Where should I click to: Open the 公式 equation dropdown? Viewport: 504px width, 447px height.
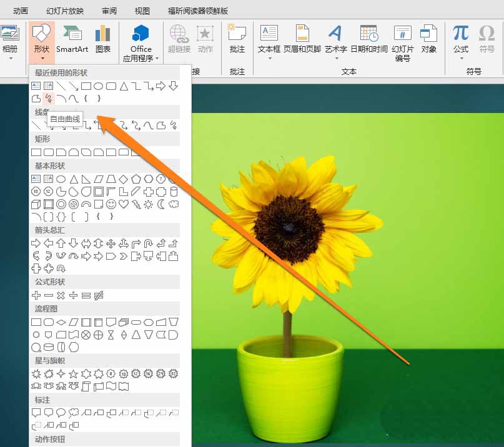461,42
